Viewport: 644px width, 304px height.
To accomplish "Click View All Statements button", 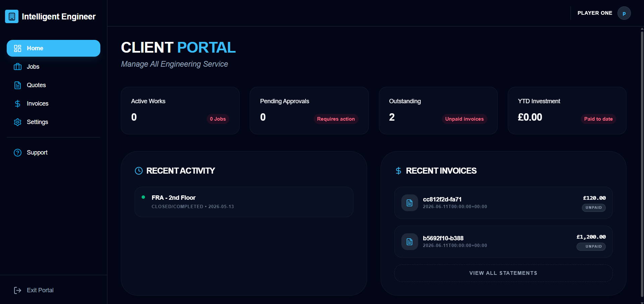I will coord(503,273).
